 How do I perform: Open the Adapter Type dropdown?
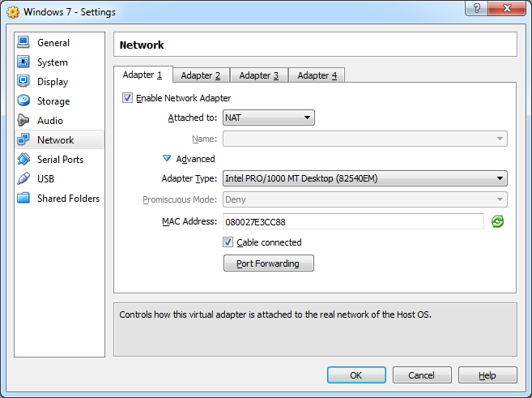364,178
